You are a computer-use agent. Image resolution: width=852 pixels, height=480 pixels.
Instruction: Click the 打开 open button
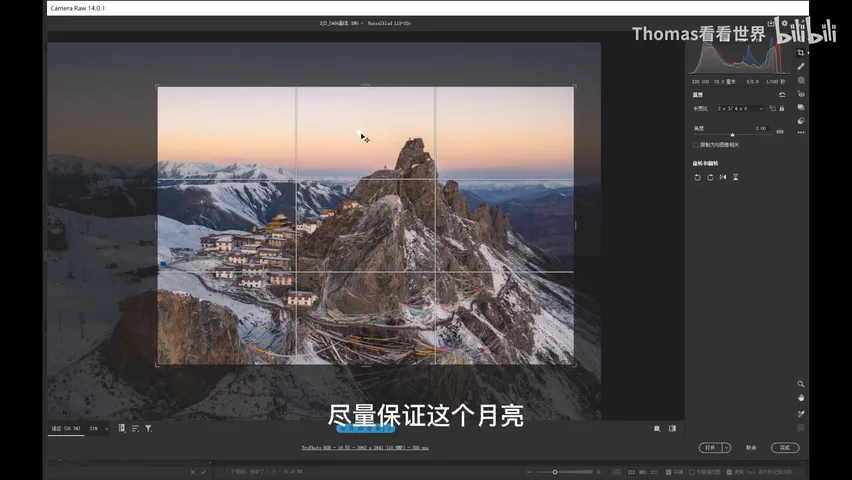coord(710,448)
